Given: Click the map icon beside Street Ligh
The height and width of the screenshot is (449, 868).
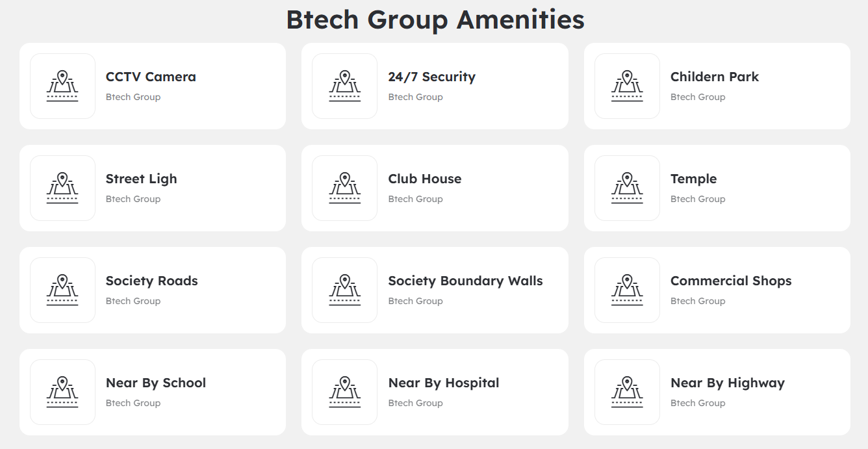Looking at the screenshot, I should coord(62,188).
